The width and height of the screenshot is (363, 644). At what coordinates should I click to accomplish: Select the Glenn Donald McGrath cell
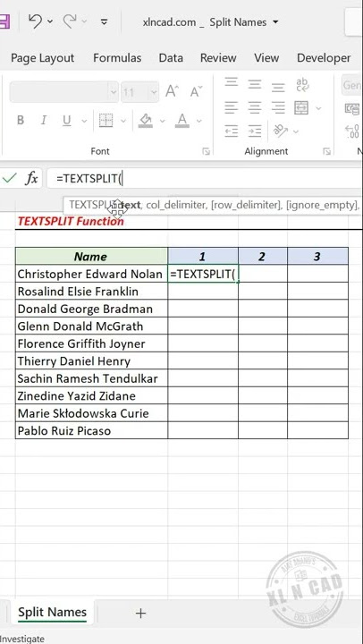coord(91,326)
